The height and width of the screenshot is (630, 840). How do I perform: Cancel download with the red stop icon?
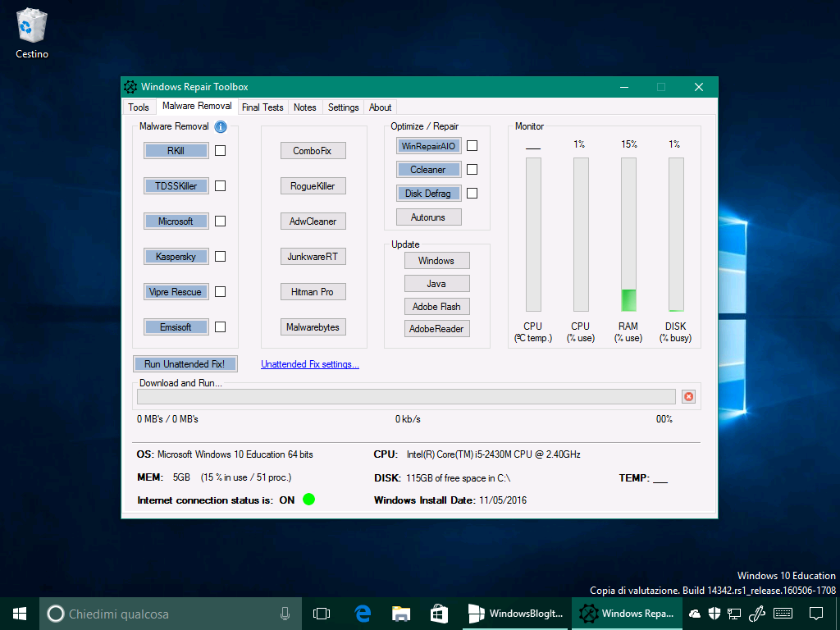click(x=689, y=397)
